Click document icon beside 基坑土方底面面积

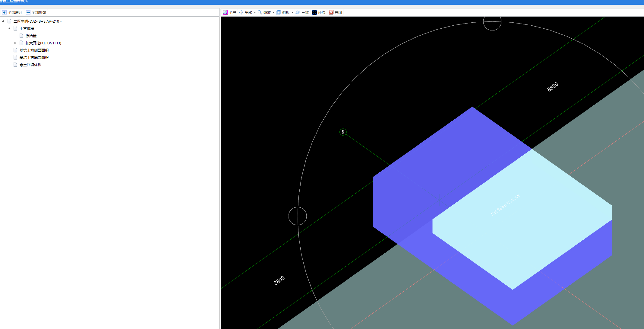15,57
